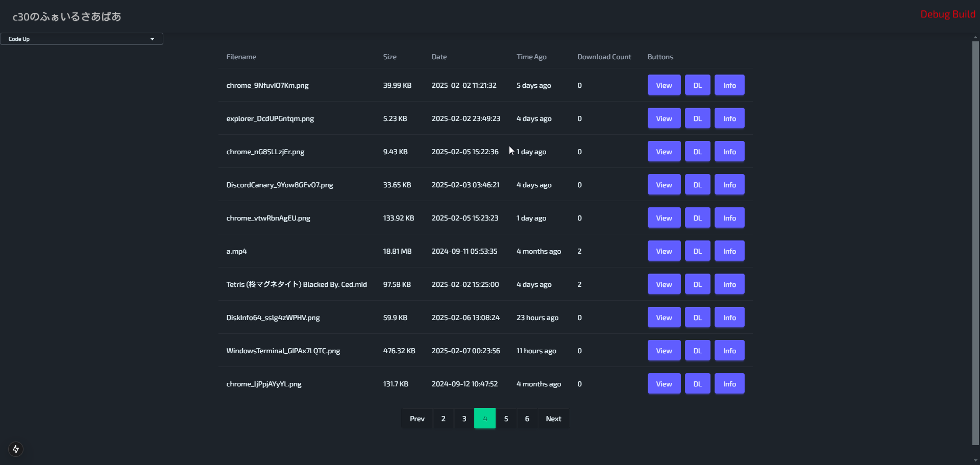Show Info for chrome_nG8SLLzjEr.png
Viewport: 980px width, 465px height.
pos(729,152)
